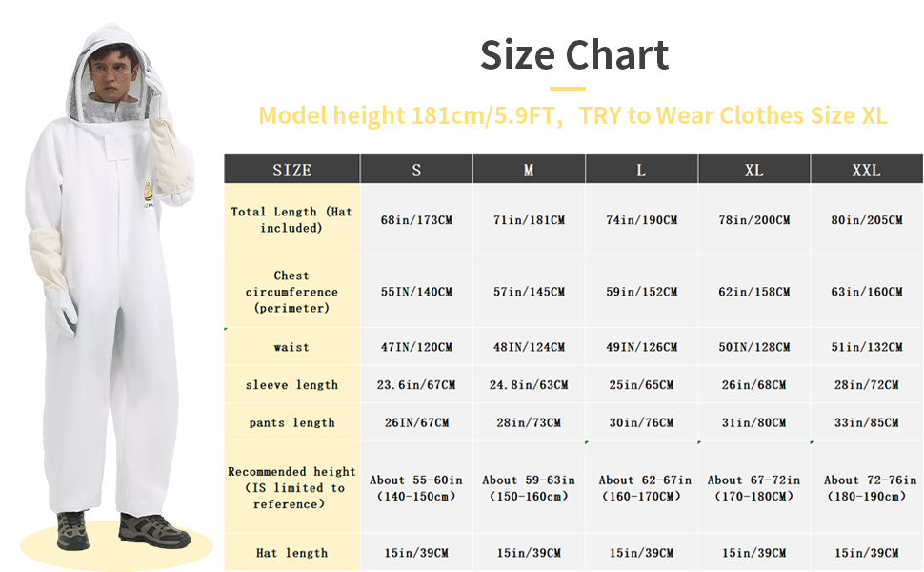Click the pants length row label

coord(291,422)
